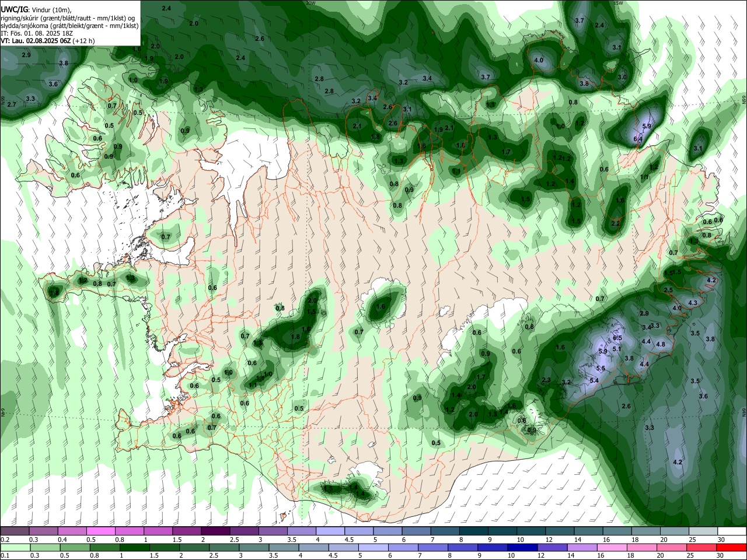The image size is (747, 560).
Task: Select the crimson rain swatch labelled 25
Action: coord(702,547)
